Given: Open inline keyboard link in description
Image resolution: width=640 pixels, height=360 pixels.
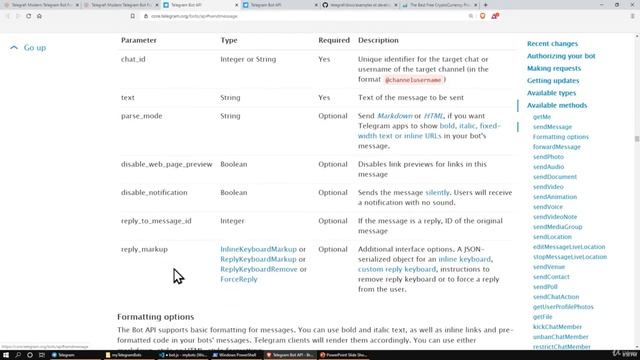Looking at the screenshot, I should pos(464,259).
